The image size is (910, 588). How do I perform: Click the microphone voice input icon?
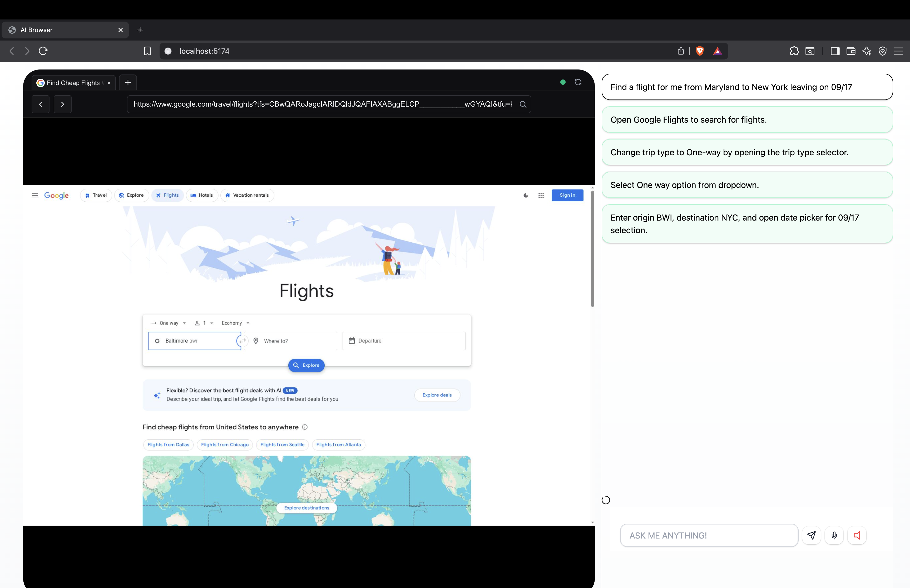coord(834,535)
